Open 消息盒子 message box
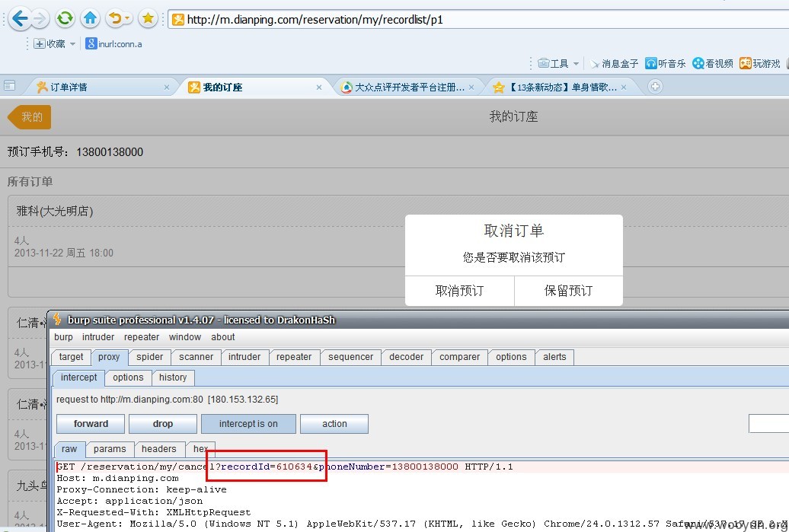Screen dimensions: 789x532 point(614,63)
